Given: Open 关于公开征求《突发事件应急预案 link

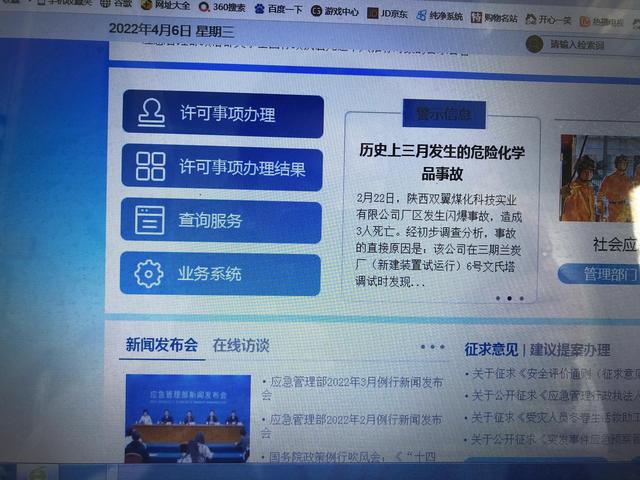Looking at the screenshot, I should pyautogui.click(x=552, y=440).
